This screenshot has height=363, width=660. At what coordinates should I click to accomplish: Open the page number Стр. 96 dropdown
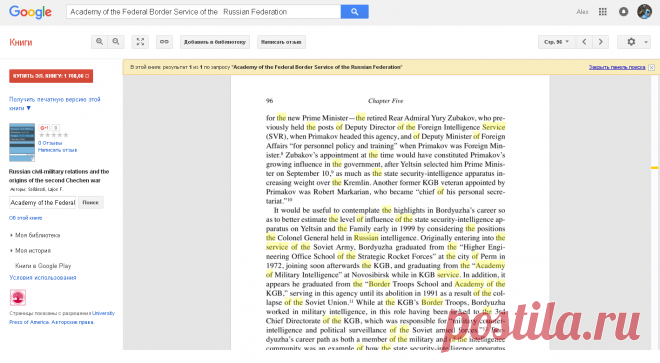(x=556, y=42)
